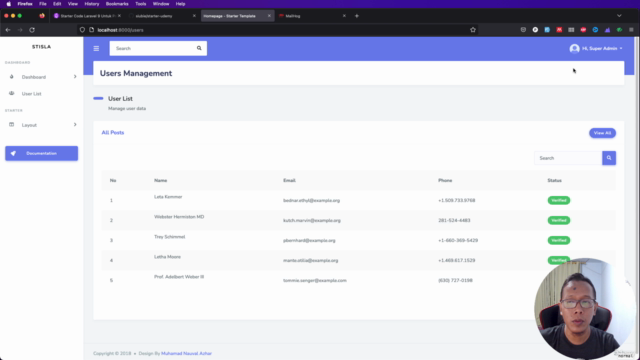Open the Window menu in menu bar

[161, 4]
